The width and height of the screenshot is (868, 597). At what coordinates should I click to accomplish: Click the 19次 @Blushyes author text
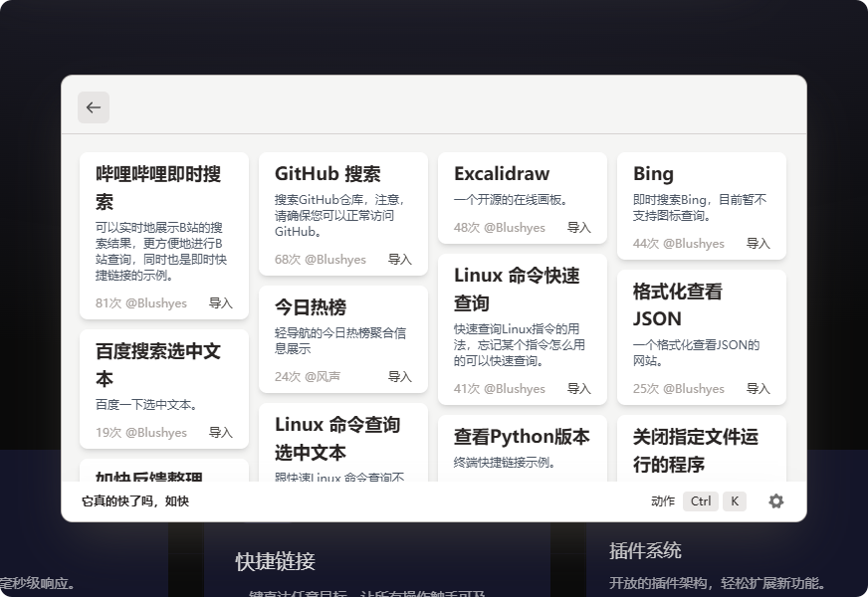[x=141, y=433]
